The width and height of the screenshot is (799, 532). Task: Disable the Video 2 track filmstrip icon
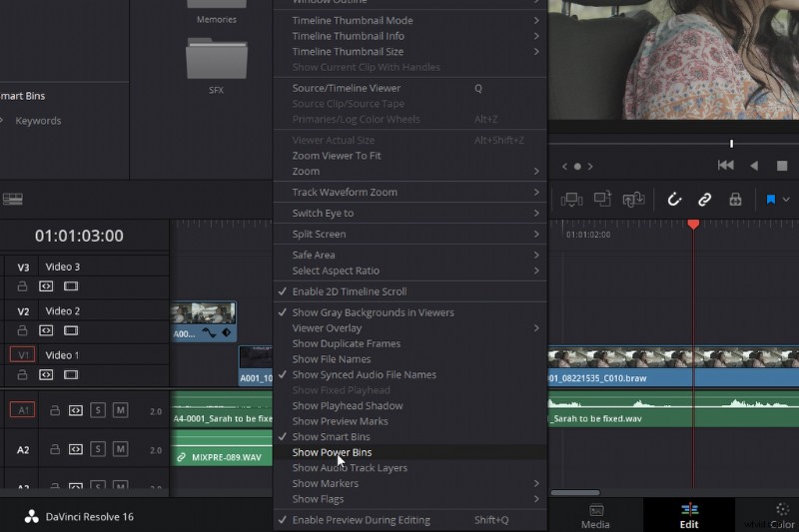coord(71,330)
